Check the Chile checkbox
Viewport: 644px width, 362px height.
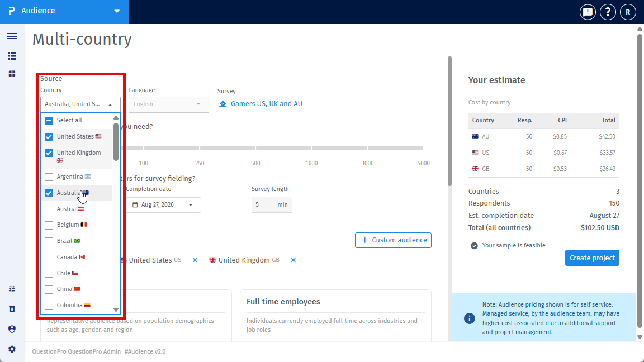click(49, 274)
